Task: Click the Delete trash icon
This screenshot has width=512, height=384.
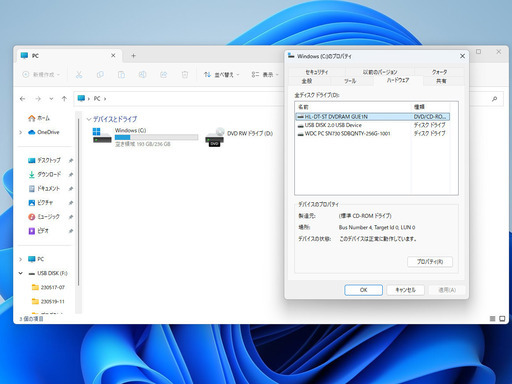Action: (185, 75)
